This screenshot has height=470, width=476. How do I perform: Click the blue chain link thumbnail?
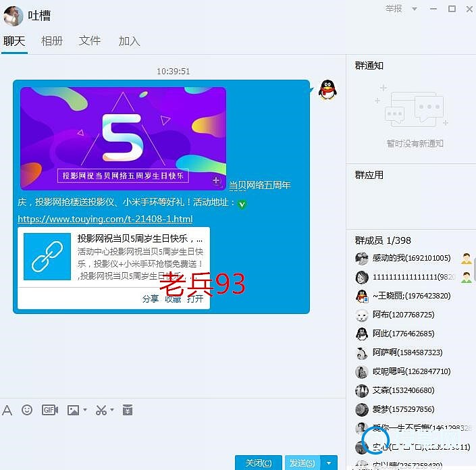click(x=47, y=257)
